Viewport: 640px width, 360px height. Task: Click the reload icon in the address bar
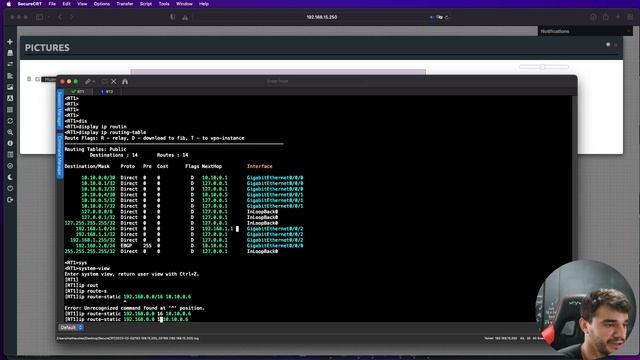click(x=447, y=17)
